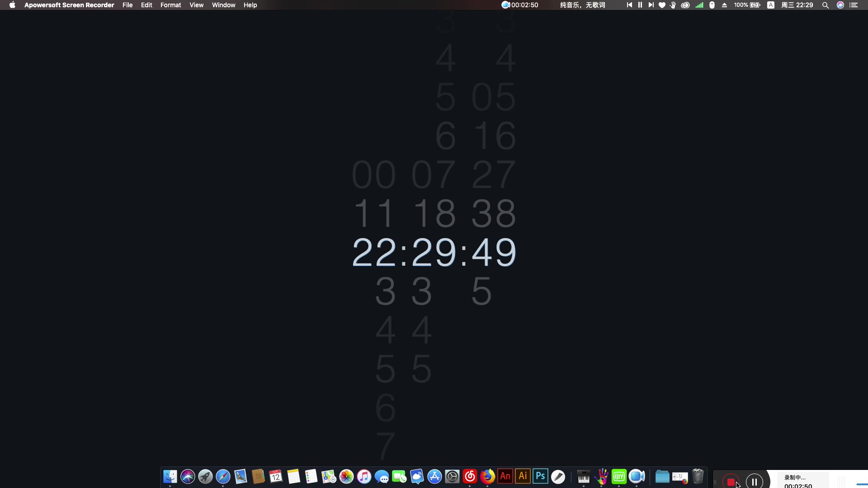Click the green signal bars icon
Image resolution: width=868 pixels, height=488 pixels.
tap(699, 5)
